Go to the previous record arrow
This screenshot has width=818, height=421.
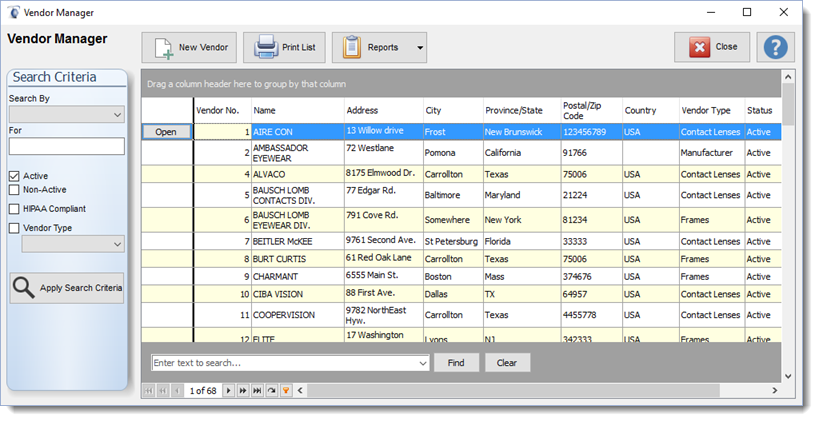[x=177, y=390]
